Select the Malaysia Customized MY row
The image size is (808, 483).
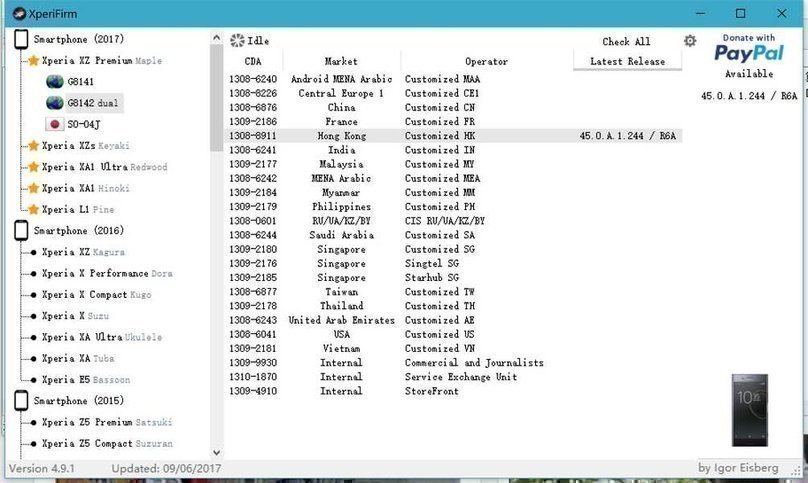tap(453, 164)
